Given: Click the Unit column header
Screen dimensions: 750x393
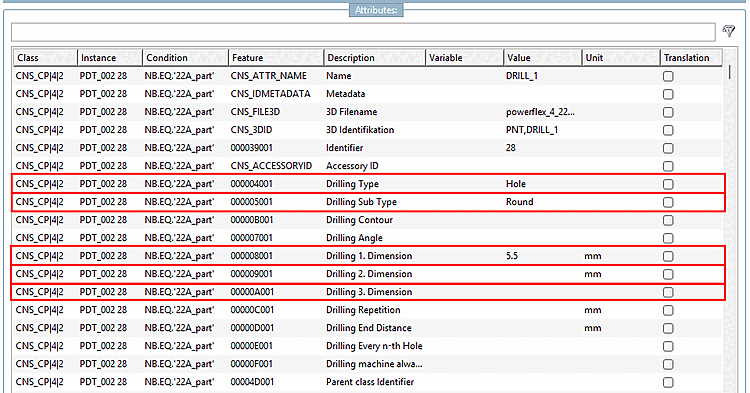Looking at the screenshot, I should tap(621, 57).
